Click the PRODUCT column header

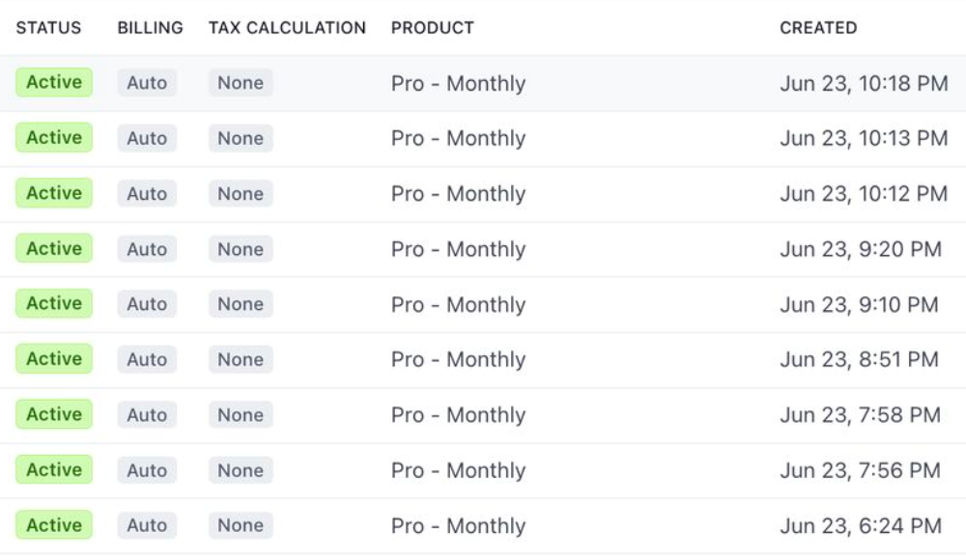point(432,28)
